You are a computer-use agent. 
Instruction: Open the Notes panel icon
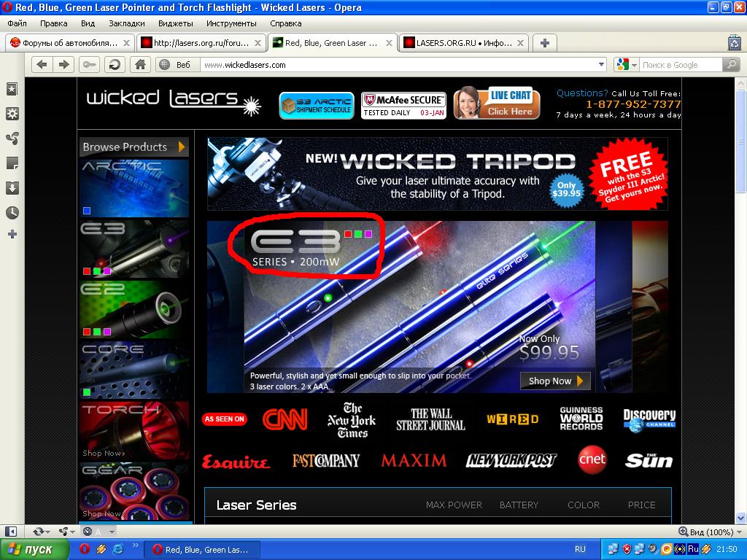coord(12,163)
